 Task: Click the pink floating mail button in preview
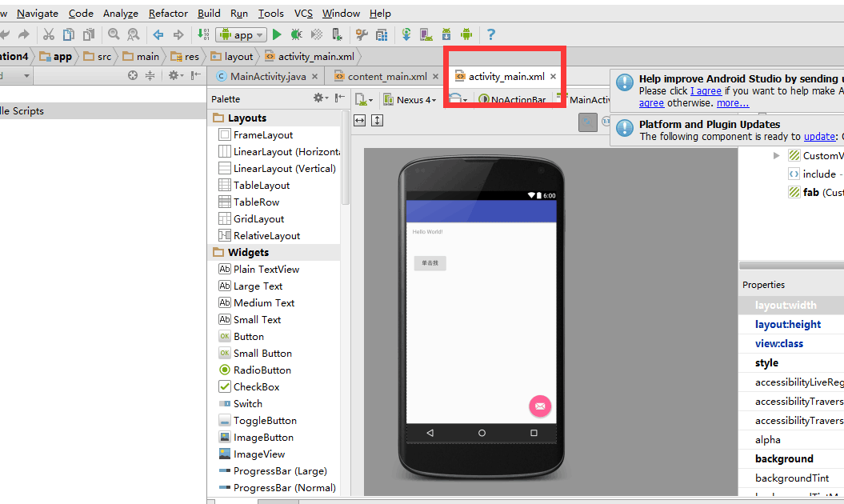pyautogui.click(x=540, y=406)
